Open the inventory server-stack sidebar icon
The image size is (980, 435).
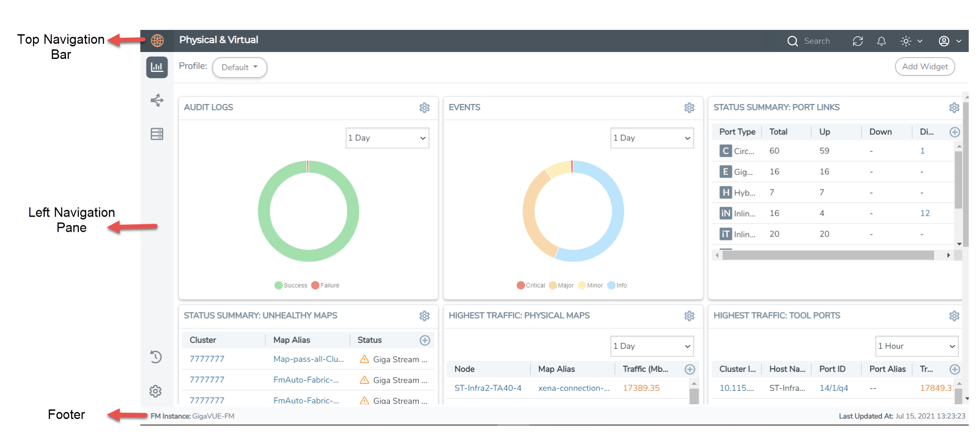tap(157, 134)
